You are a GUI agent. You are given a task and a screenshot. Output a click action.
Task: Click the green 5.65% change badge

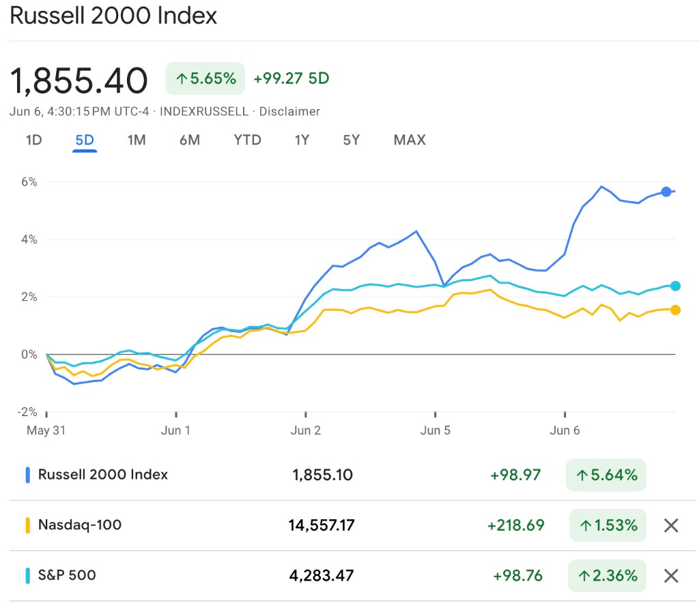click(205, 78)
